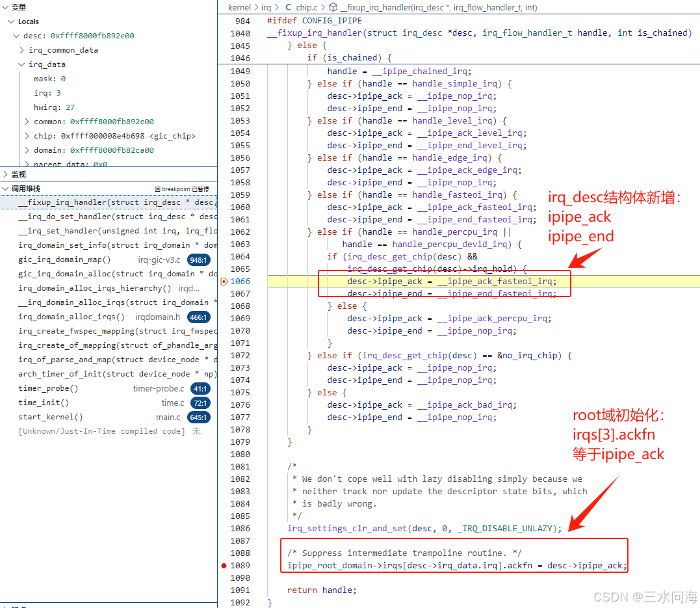Click the 645:1 line badge
This screenshot has width=700, height=608.
click(198, 417)
